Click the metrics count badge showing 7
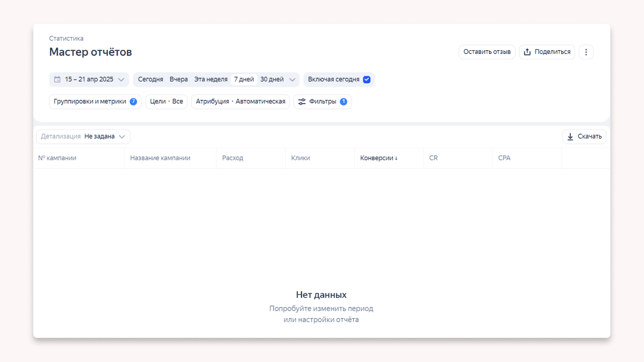The width and height of the screenshot is (644, 362). pos(133,102)
